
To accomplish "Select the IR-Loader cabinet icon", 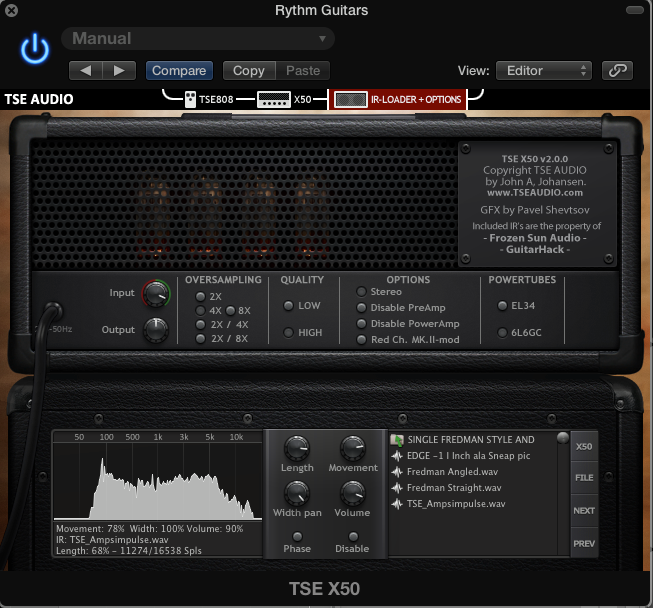I will (x=351, y=100).
